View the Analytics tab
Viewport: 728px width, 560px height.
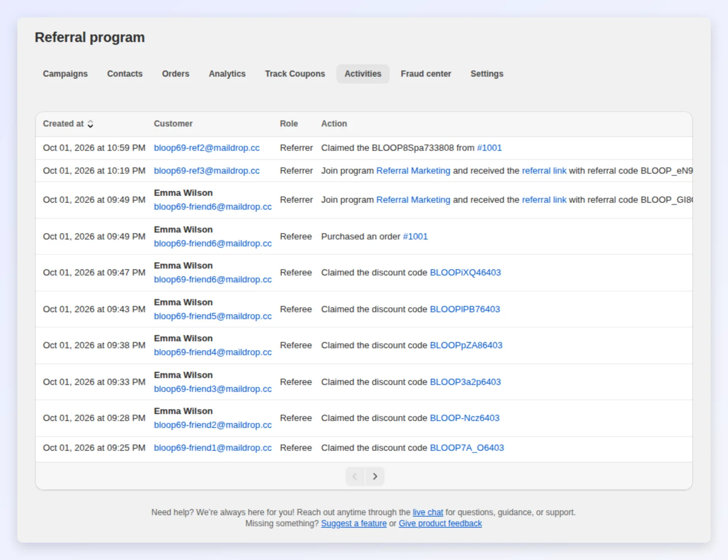tap(227, 74)
